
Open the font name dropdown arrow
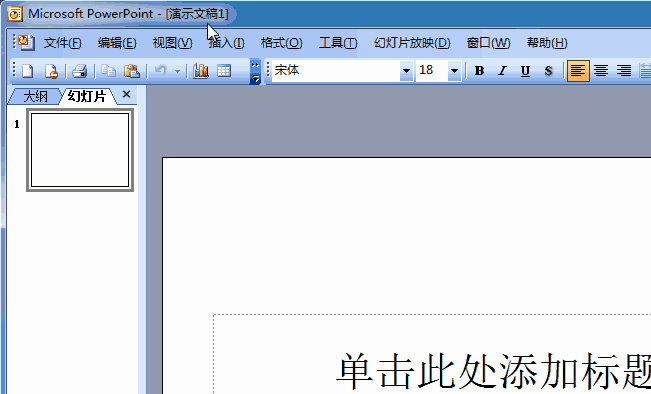click(406, 71)
